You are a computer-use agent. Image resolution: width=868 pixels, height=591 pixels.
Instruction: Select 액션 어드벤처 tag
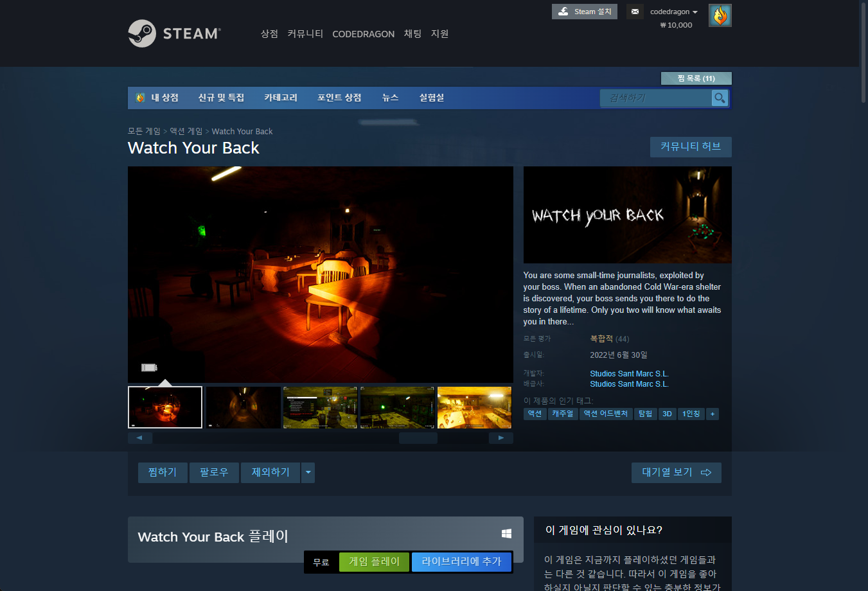[606, 414]
